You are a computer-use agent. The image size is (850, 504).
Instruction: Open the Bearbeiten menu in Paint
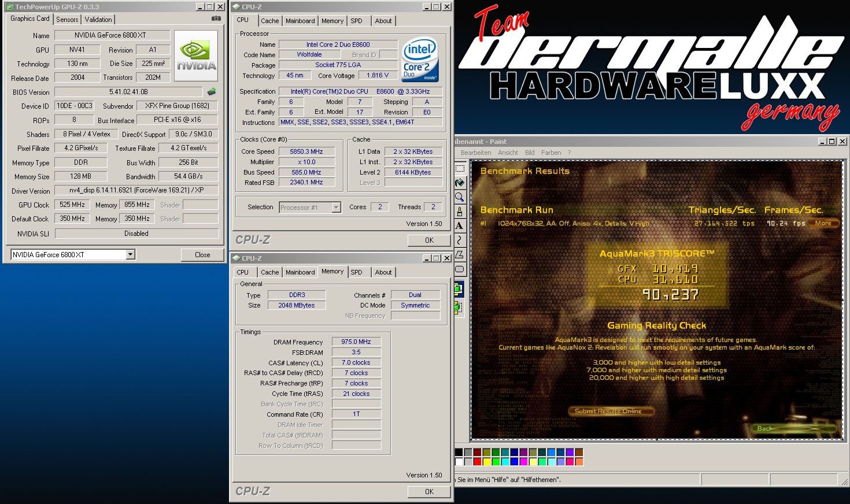coord(476,153)
